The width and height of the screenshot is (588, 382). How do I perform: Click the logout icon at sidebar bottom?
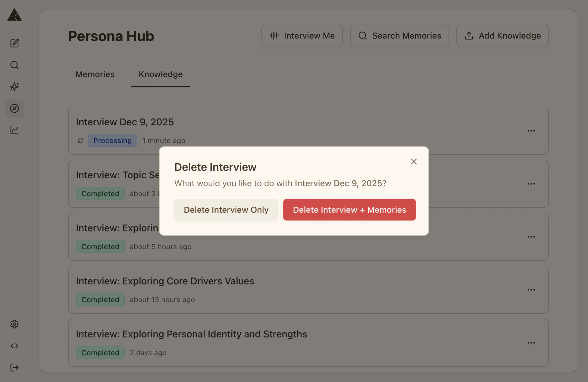[14, 368]
